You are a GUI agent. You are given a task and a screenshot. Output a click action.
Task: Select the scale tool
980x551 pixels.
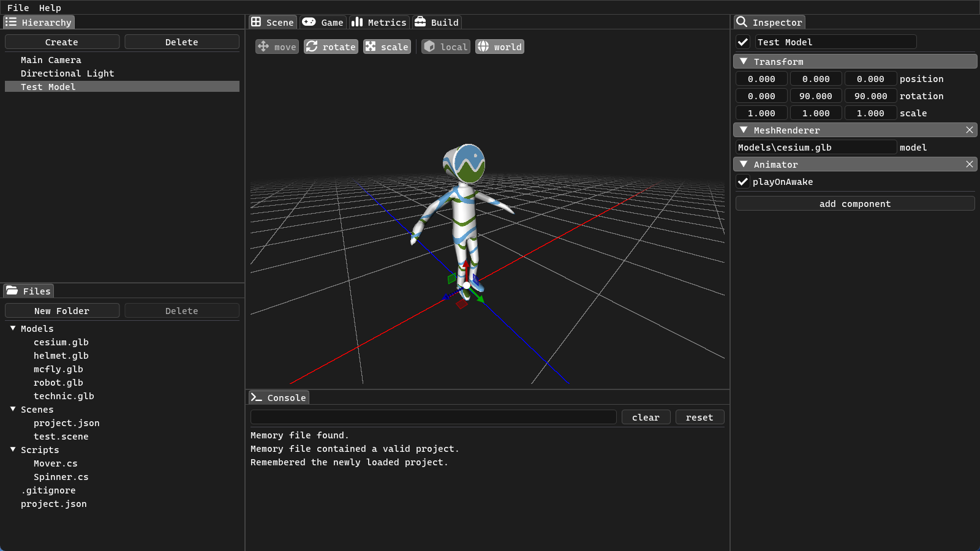coord(386,47)
